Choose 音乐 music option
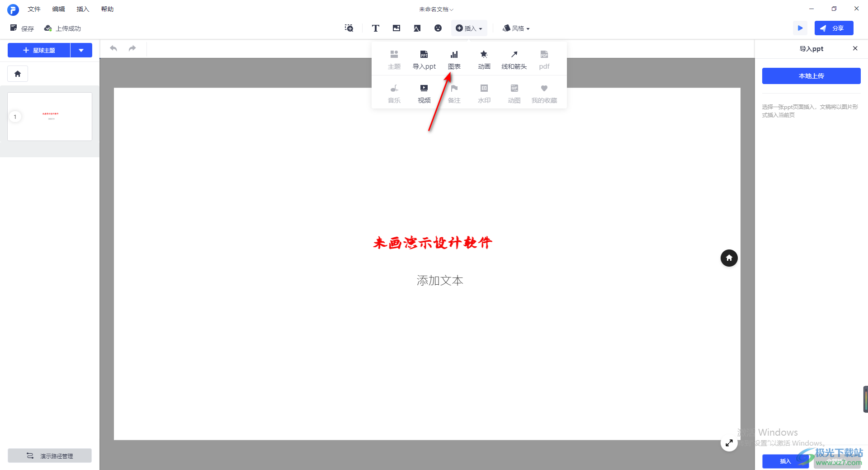 point(394,94)
